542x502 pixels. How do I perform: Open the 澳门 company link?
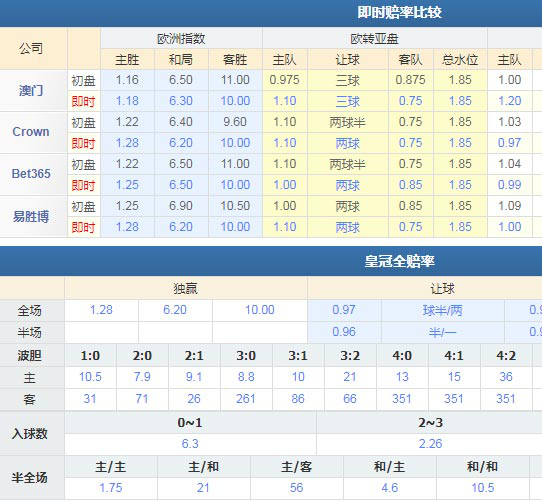point(31,91)
